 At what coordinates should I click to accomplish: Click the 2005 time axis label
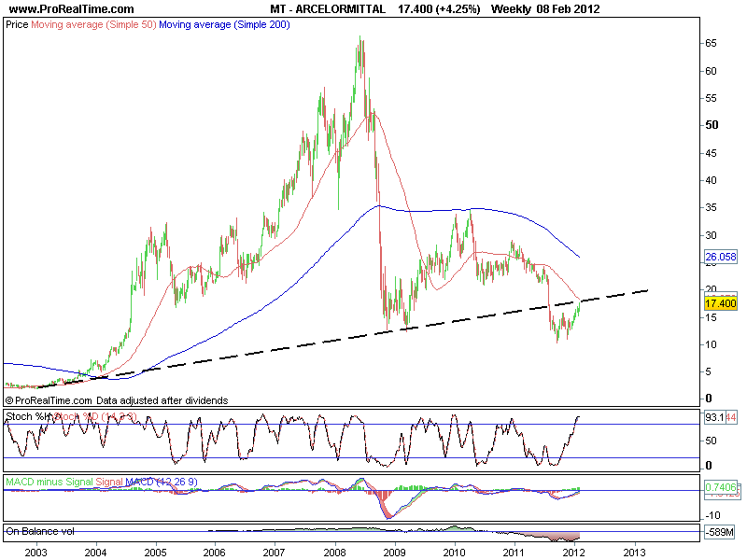[x=155, y=553]
